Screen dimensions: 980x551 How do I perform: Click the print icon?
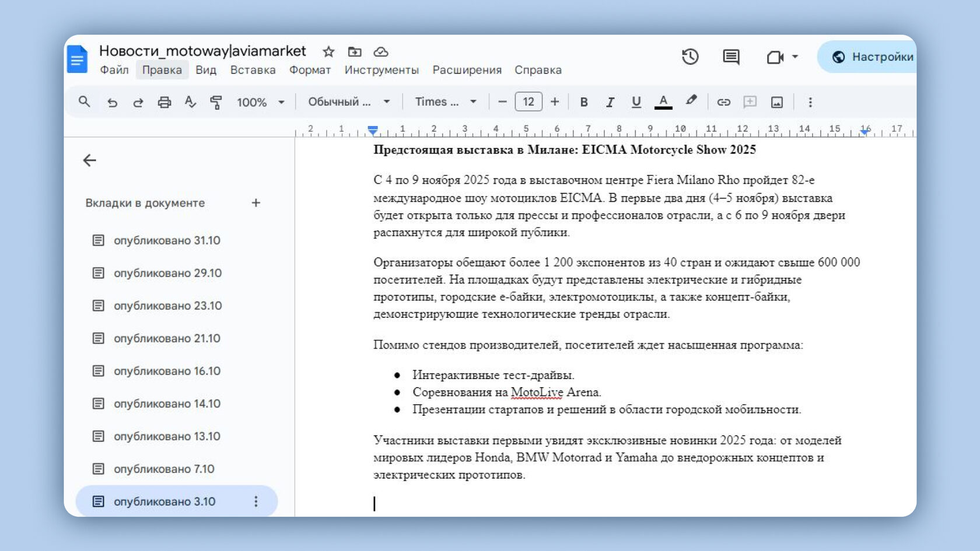click(164, 103)
